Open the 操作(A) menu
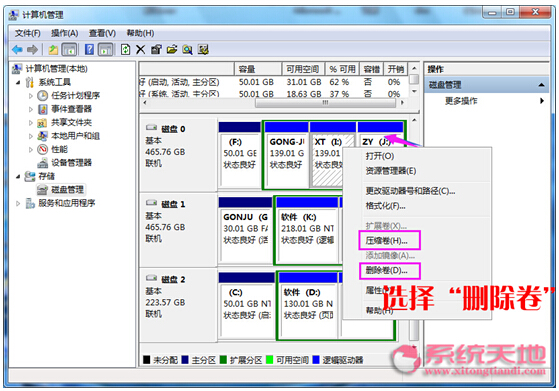This screenshot has height=391, width=559. (65, 33)
